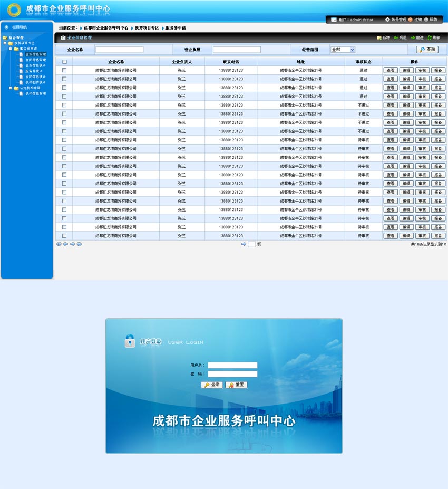The height and width of the screenshot is (489, 448).
Task: Click the 注销 logout icon
Action: click(x=411, y=20)
